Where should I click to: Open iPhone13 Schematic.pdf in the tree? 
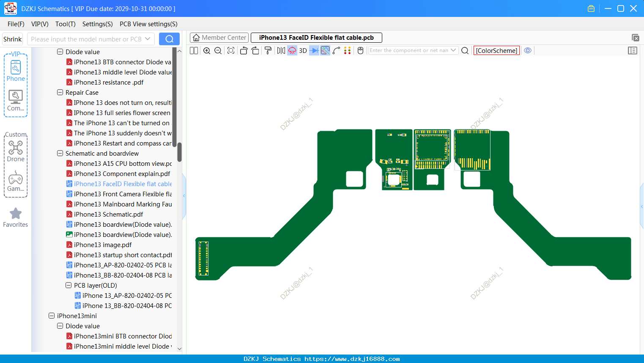[x=108, y=214]
